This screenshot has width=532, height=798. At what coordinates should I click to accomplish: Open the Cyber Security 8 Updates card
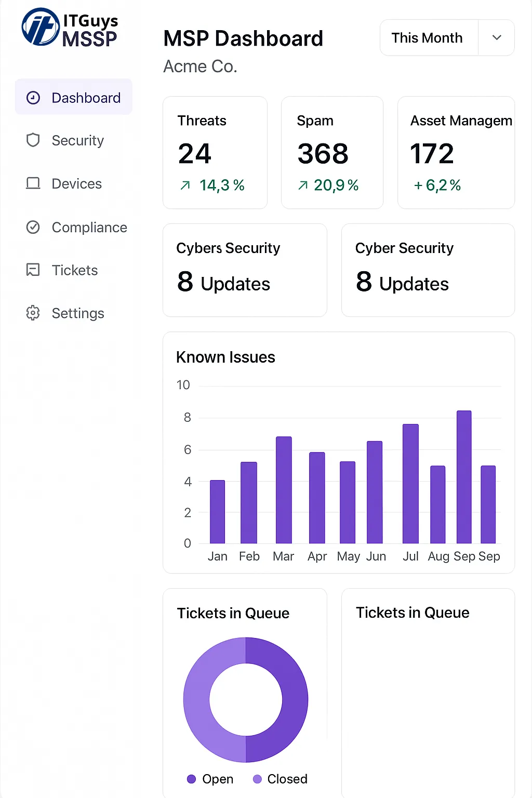[x=428, y=270]
